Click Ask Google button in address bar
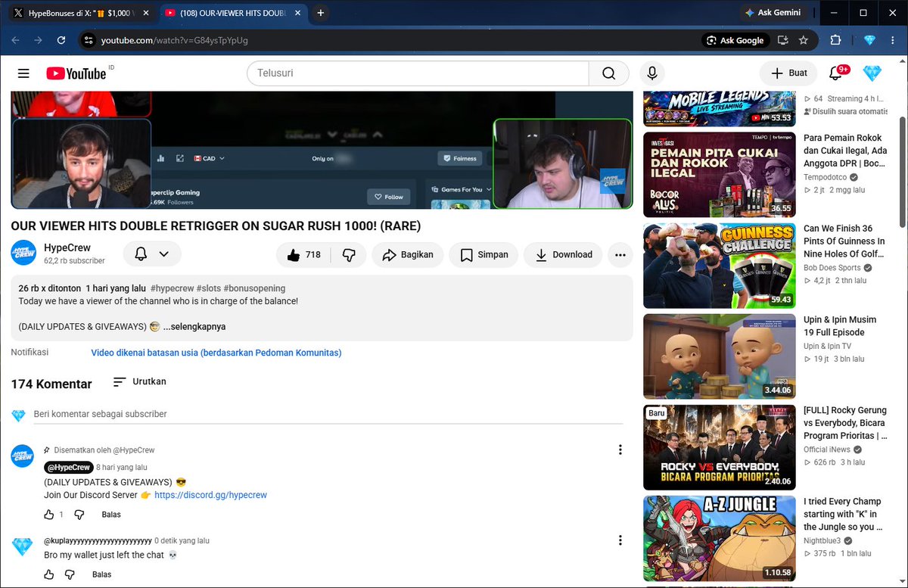The width and height of the screenshot is (908, 588). click(735, 40)
